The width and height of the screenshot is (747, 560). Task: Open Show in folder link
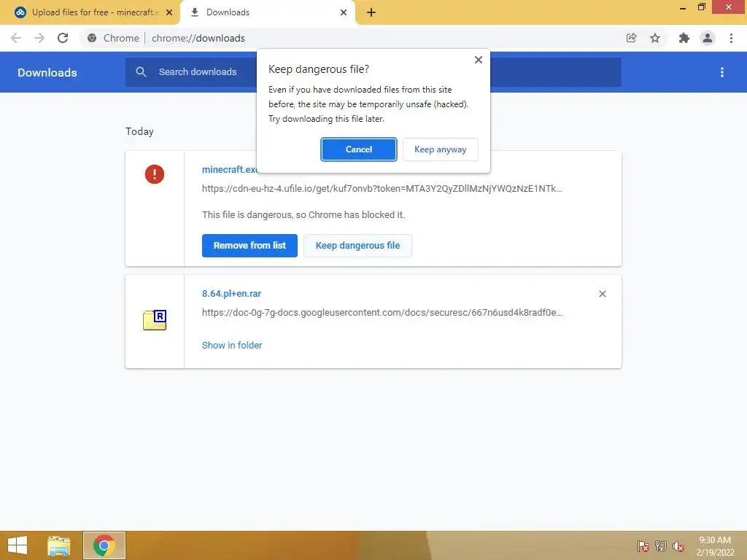click(x=232, y=345)
